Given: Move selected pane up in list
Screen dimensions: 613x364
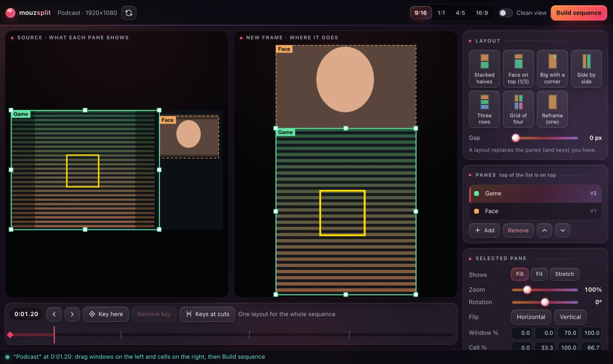Looking at the screenshot, I should [544, 230].
